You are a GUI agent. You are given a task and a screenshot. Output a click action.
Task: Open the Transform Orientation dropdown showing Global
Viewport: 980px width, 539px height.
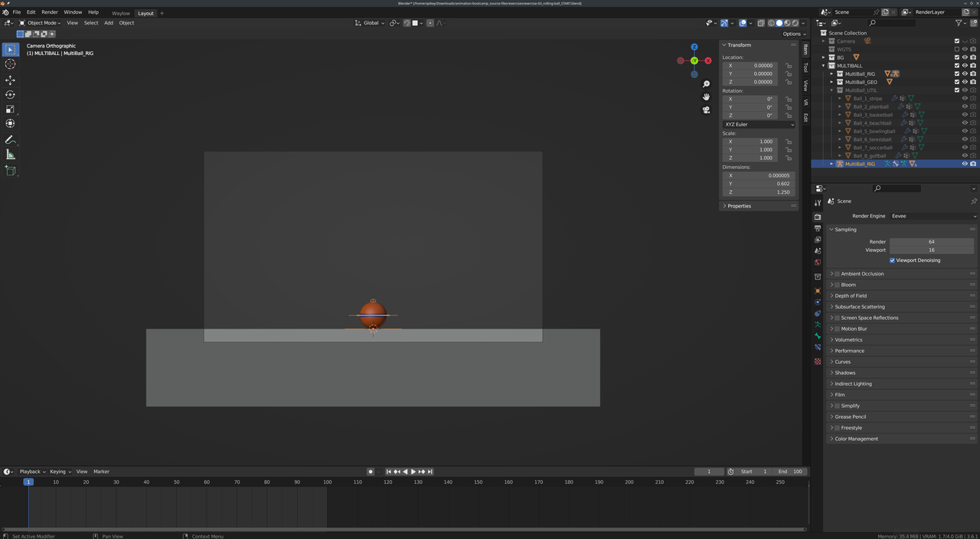[371, 22]
